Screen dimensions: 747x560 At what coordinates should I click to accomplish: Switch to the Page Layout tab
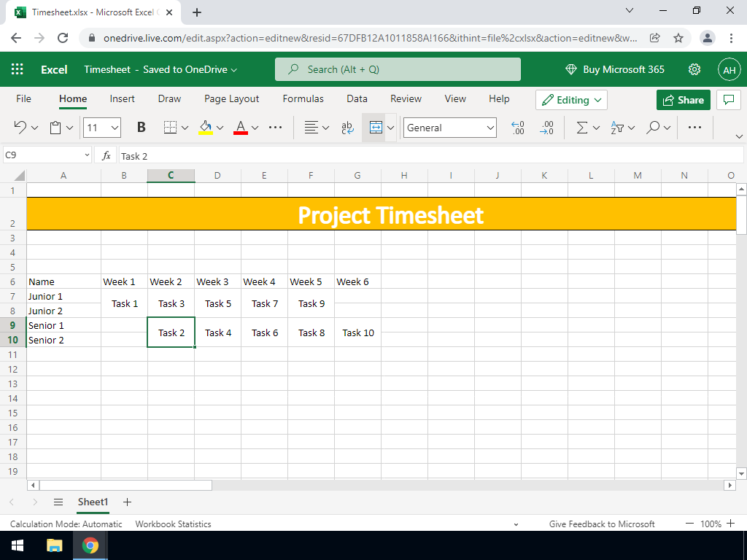pos(231,98)
